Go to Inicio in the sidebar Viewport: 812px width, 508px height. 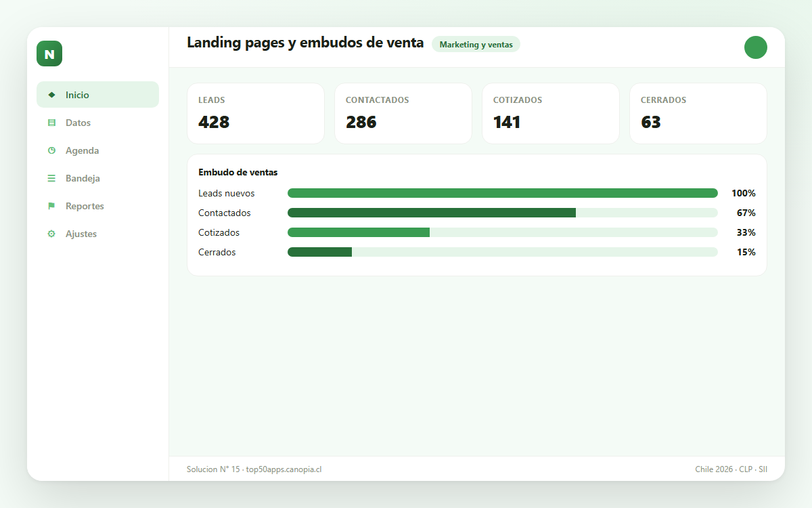pos(97,95)
